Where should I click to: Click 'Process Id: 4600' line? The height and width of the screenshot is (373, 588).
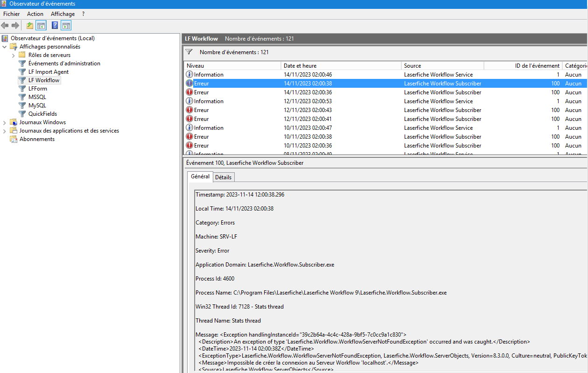(215, 279)
